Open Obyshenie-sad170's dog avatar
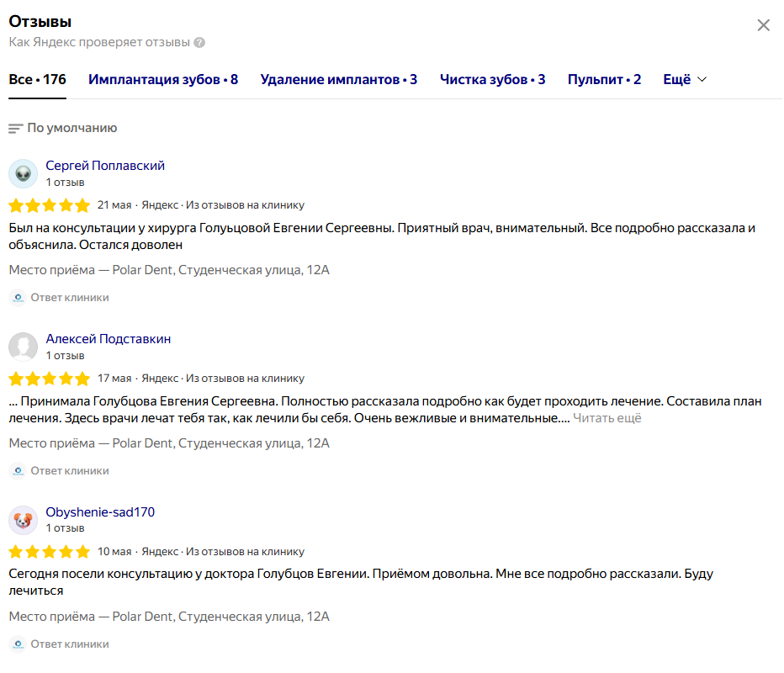 pyautogui.click(x=23, y=520)
